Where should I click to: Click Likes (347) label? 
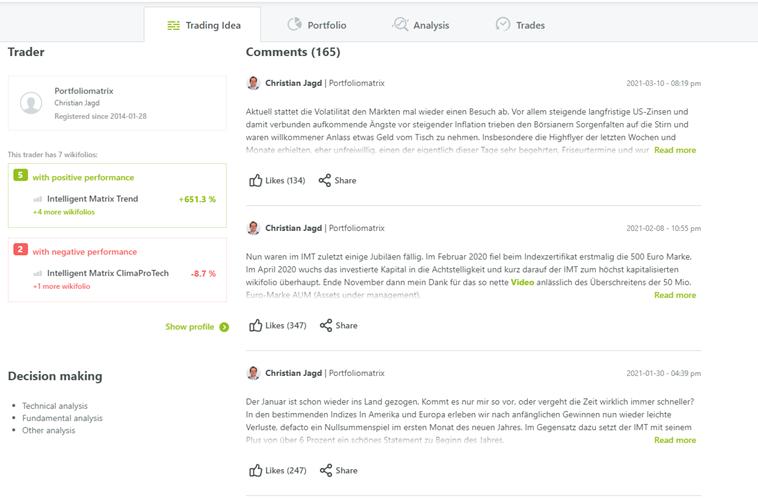[286, 325]
